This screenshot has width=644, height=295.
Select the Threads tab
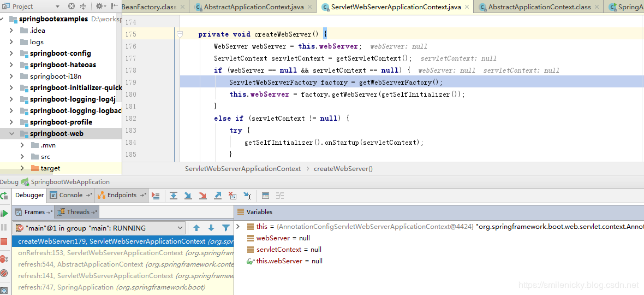tap(77, 212)
